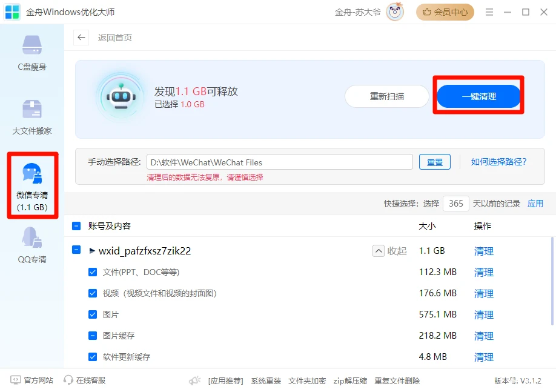Open the 官方网站 link
The height and width of the screenshot is (392, 556).
click(38, 380)
